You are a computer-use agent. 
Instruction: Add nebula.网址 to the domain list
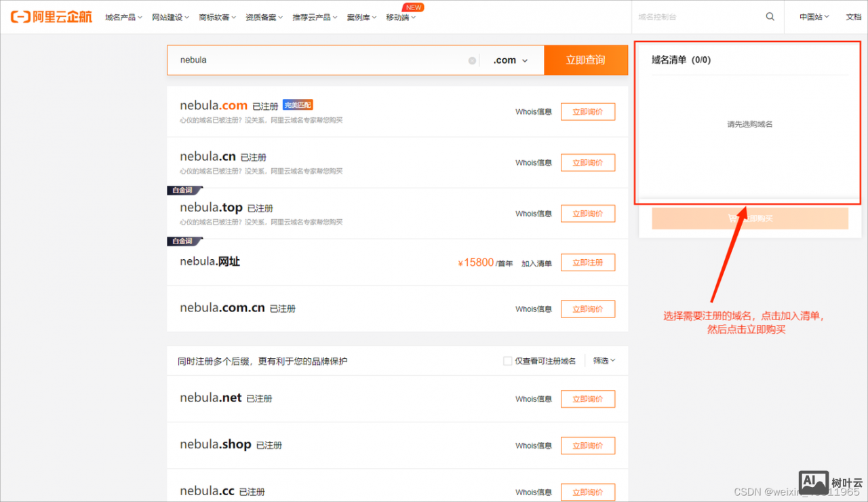(x=536, y=263)
